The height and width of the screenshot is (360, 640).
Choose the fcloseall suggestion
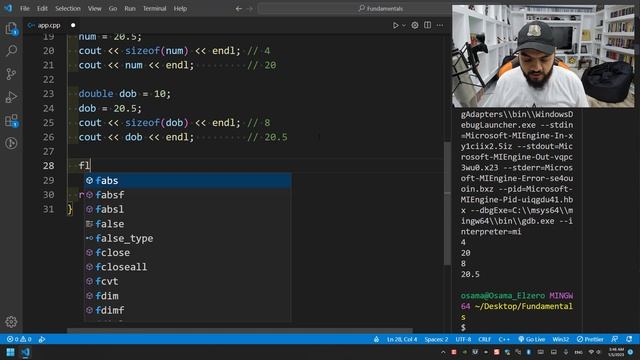(188, 267)
